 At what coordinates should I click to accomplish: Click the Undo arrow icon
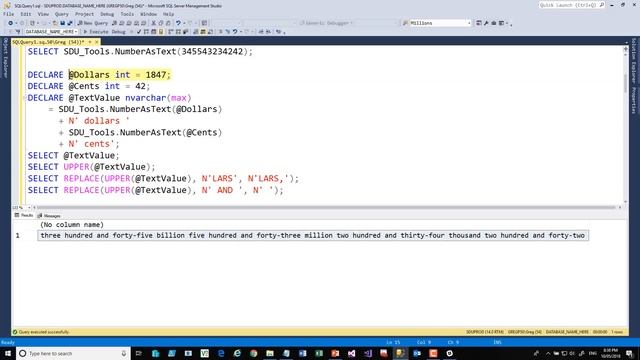(178, 23)
